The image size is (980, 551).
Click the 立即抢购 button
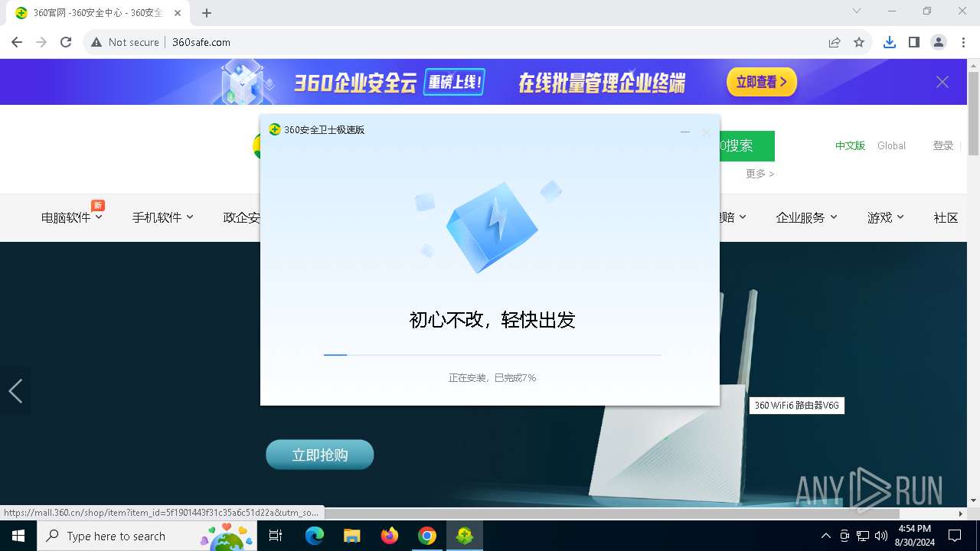pyautogui.click(x=320, y=455)
